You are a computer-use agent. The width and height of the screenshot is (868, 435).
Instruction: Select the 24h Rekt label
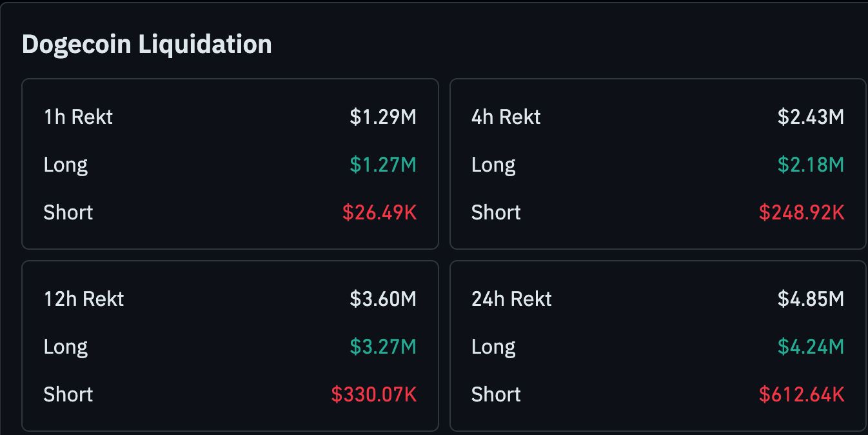[512, 299]
